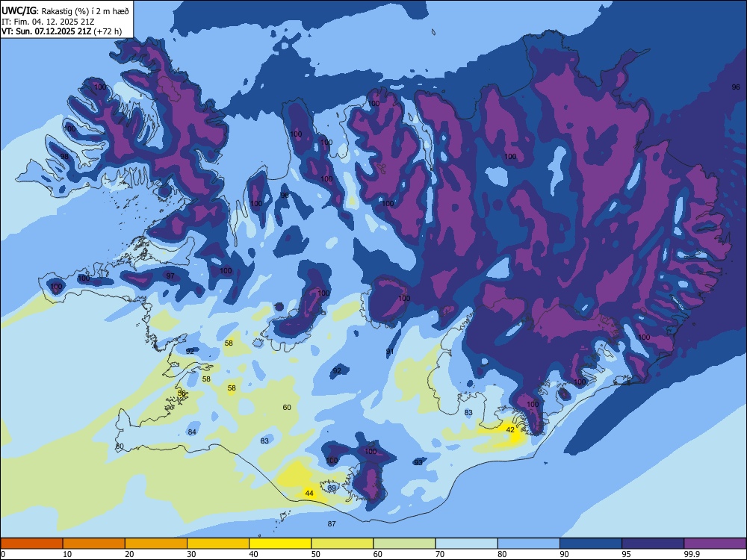Click the '40' legend scale label
The width and height of the screenshot is (747, 560).
253,554
